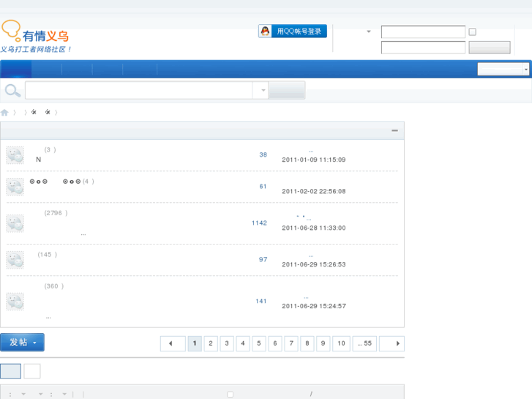
Task: Open the 发帖 new post dropdown button
Action: [x=23, y=343]
